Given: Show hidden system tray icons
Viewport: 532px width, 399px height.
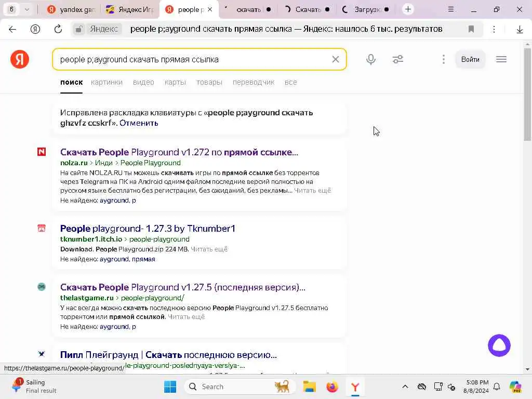Looking at the screenshot, I should pos(405,387).
